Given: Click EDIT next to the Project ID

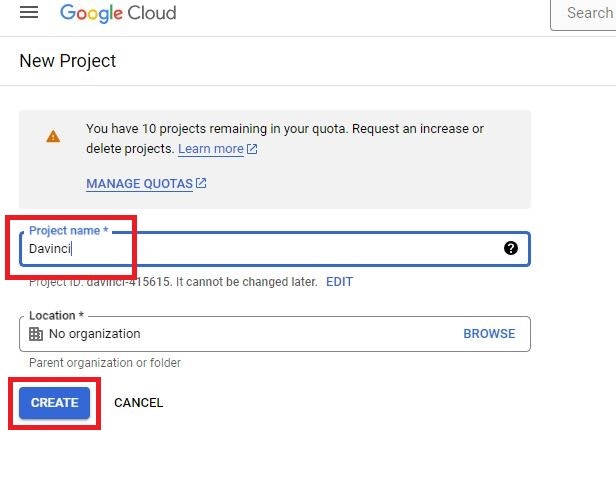Looking at the screenshot, I should point(339,282).
